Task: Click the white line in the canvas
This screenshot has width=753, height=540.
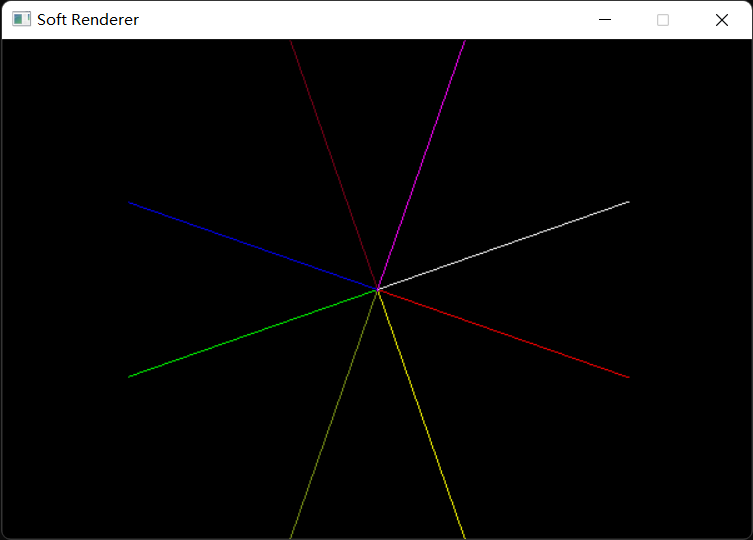Action: coord(504,245)
